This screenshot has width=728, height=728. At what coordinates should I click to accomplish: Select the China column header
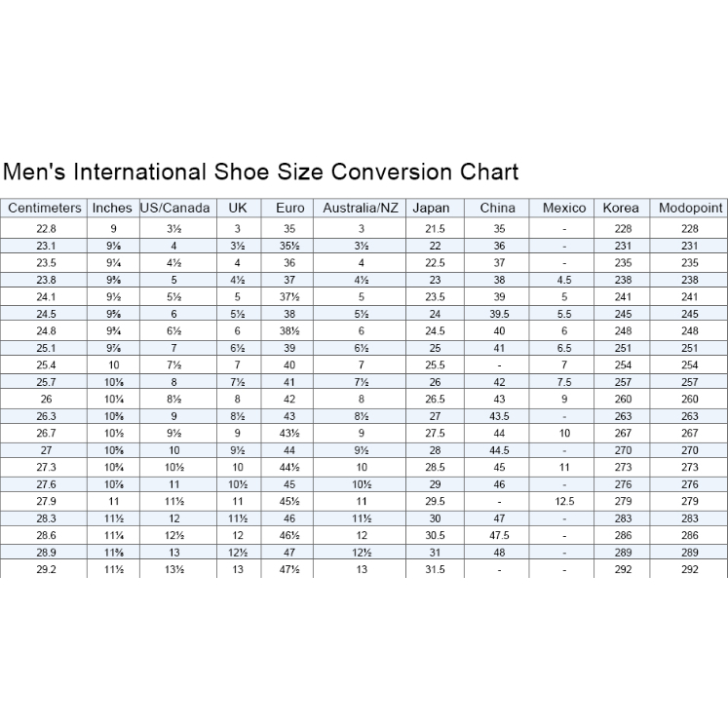pos(498,208)
